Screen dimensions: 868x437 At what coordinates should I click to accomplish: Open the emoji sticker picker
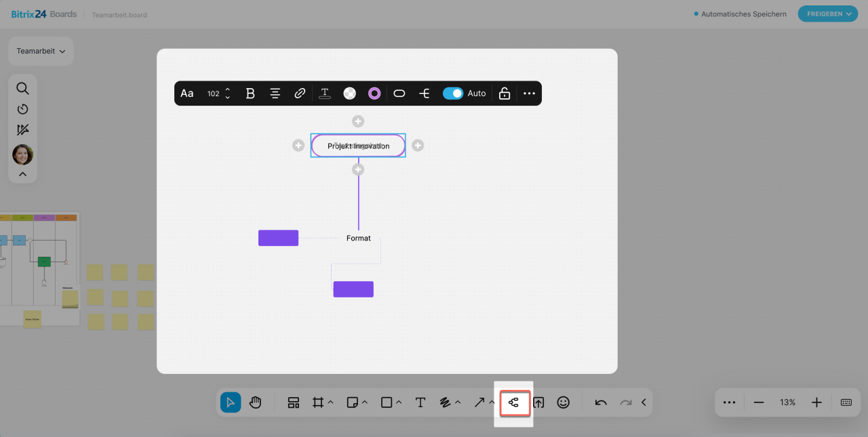click(563, 402)
